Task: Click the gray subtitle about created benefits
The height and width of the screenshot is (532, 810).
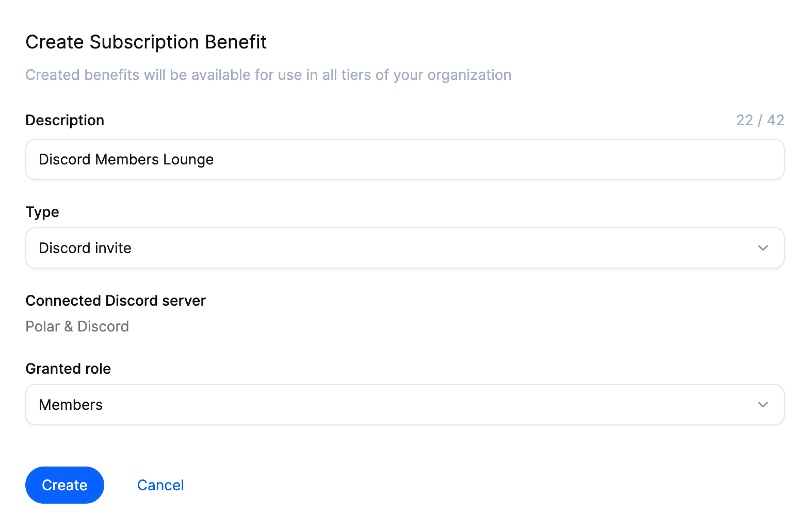Action: pyautogui.click(x=268, y=75)
